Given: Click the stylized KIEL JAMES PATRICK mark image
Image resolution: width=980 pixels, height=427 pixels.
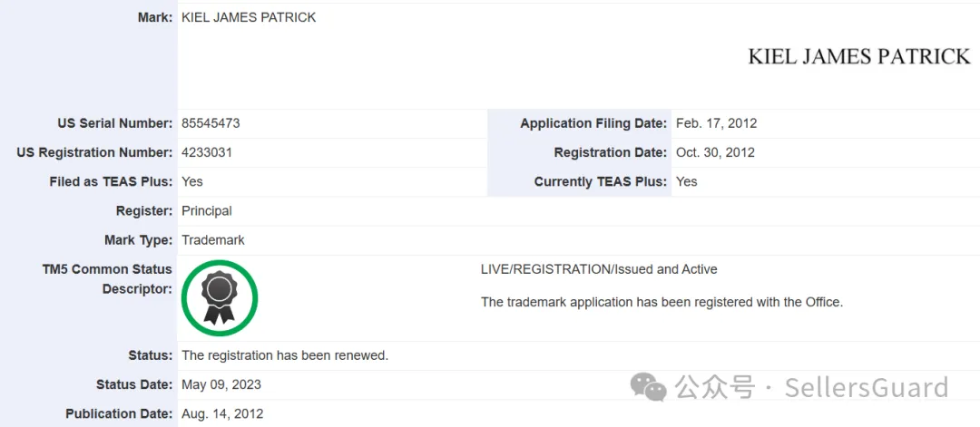Looking at the screenshot, I should coord(858,56).
